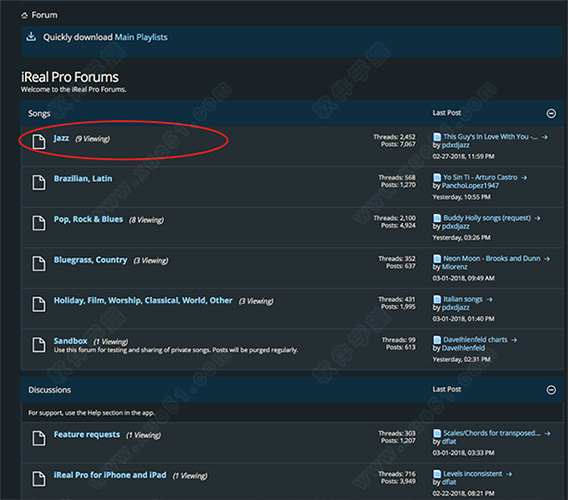Select the '02-27-2018, 11:59 PM' timestamp
568x500 pixels.
tap(463, 156)
